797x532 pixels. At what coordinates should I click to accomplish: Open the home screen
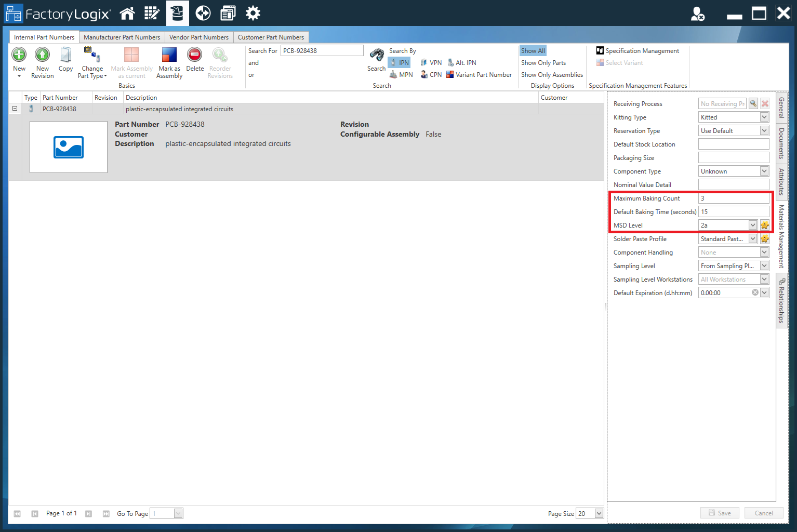[127, 13]
